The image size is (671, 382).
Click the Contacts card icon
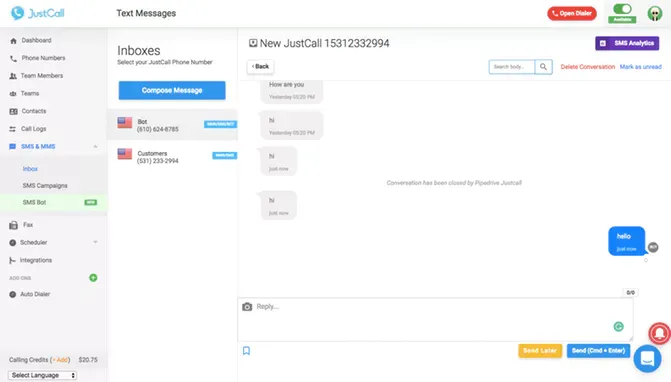point(13,111)
